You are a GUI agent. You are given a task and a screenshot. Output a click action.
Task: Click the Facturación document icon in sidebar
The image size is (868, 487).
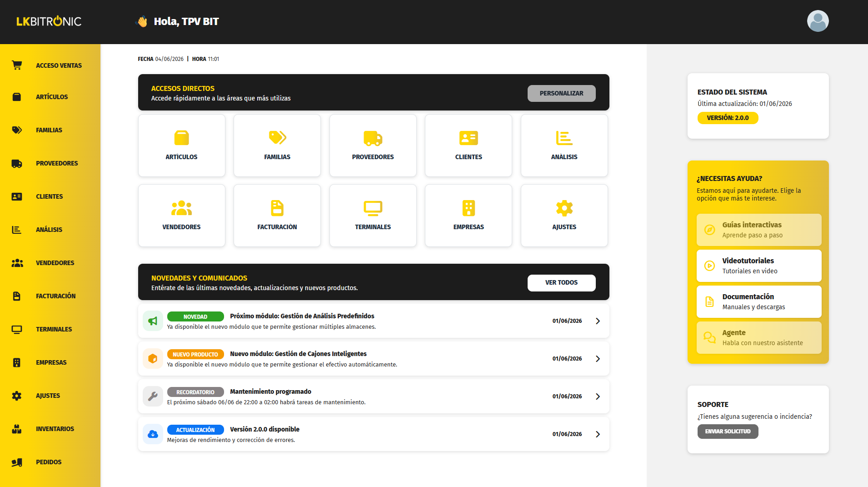[x=17, y=296]
